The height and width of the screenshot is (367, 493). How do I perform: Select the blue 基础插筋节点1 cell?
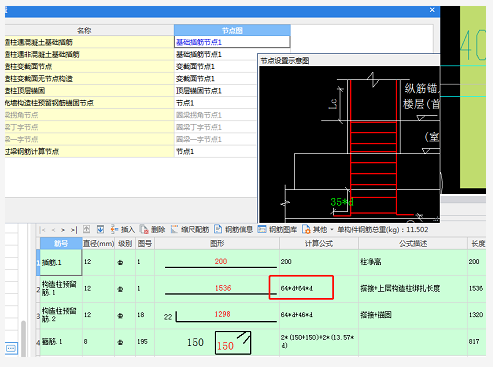232,42
